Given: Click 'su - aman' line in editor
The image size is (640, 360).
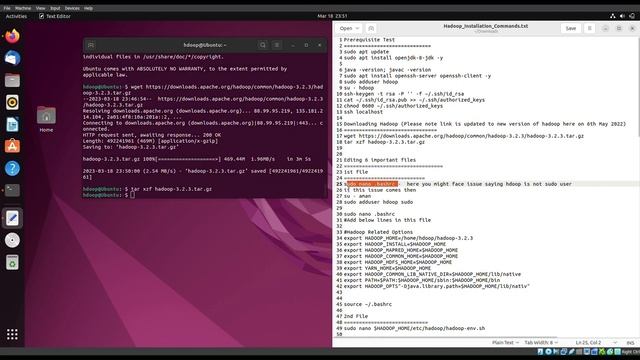Looking at the screenshot, I should (357, 196).
